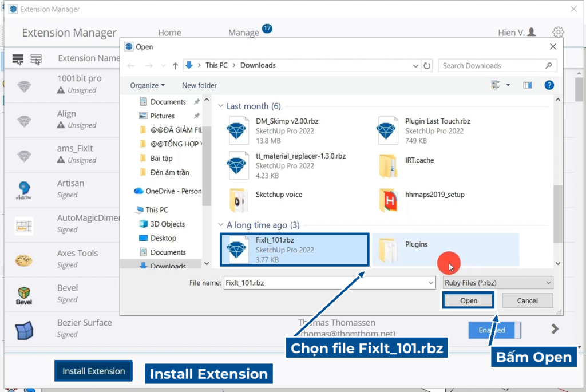Click Downloads in the address path
Image resolution: width=586 pixels, height=392 pixels.
point(258,65)
